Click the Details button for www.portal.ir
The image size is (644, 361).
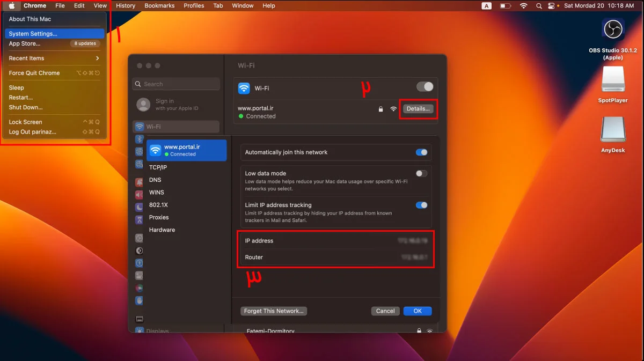coord(418,109)
